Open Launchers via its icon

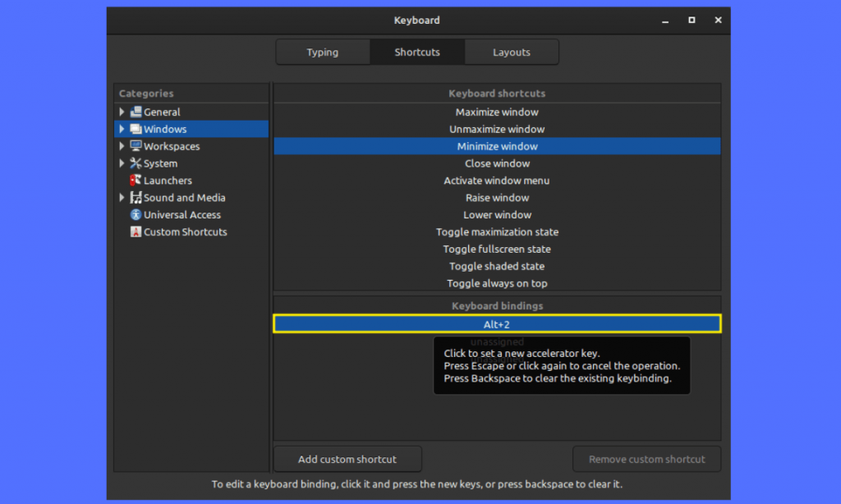[x=136, y=181]
